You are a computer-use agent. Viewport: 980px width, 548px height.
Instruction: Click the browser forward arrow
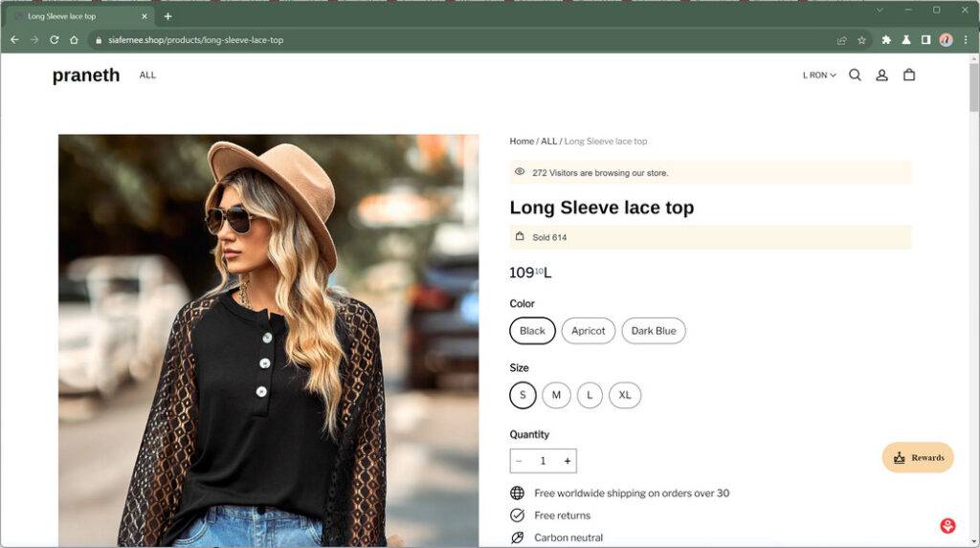(x=34, y=39)
